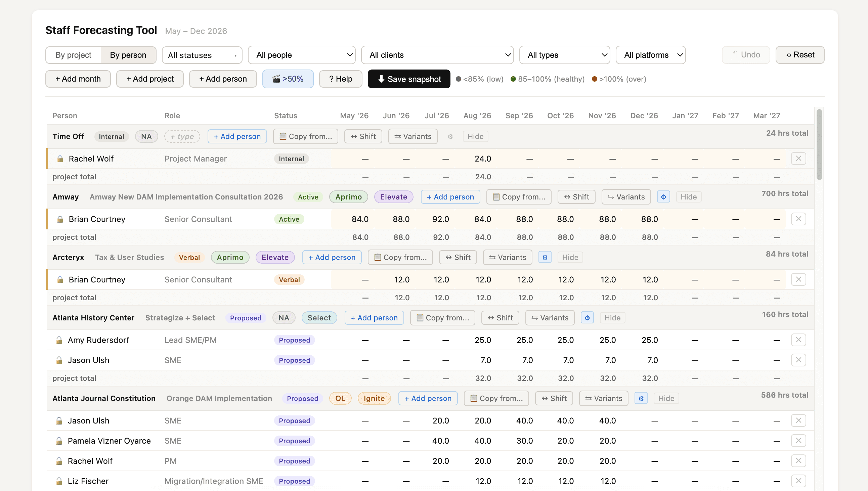The width and height of the screenshot is (868, 491).
Task: Open Copy from... for Amway project
Action: tap(519, 197)
